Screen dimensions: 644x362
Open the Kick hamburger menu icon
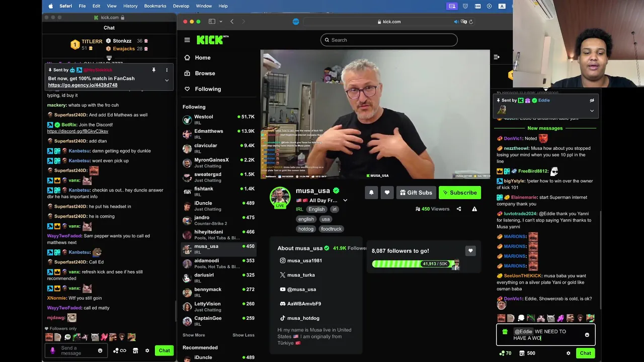click(187, 40)
